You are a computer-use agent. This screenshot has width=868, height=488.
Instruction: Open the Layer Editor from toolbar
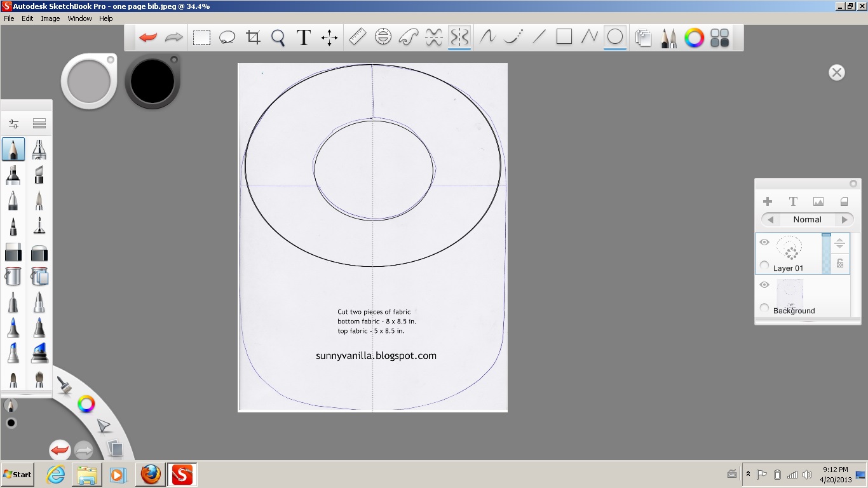click(x=643, y=38)
